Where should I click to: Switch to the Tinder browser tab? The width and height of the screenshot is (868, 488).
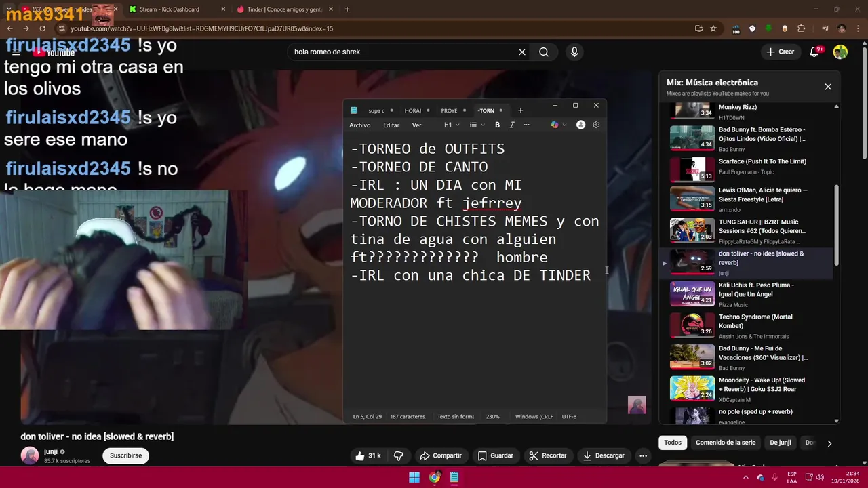tap(285, 9)
